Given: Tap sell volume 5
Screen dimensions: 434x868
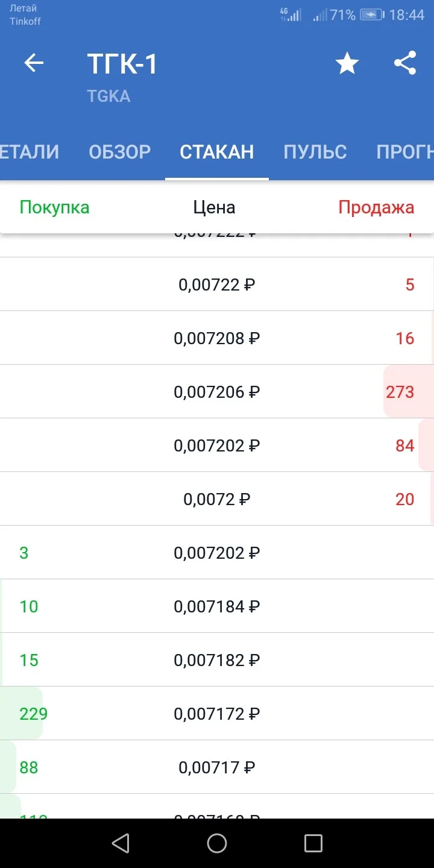Looking at the screenshot, I should click(410, 285).
